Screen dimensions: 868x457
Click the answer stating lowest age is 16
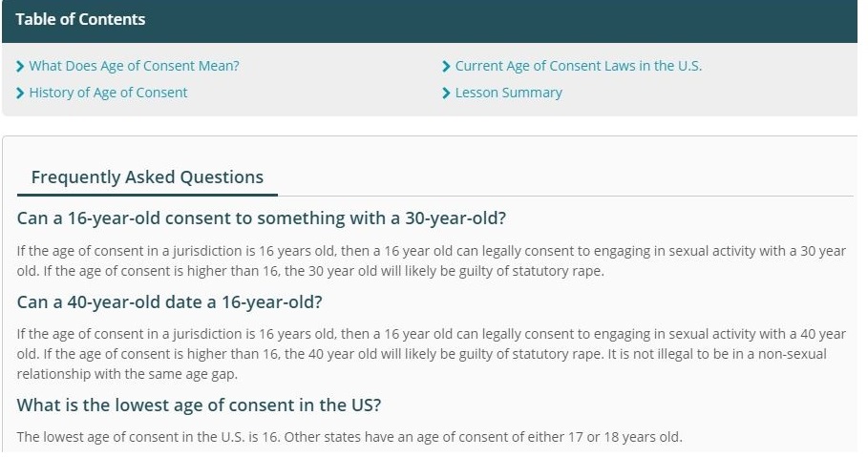(349, 437)
